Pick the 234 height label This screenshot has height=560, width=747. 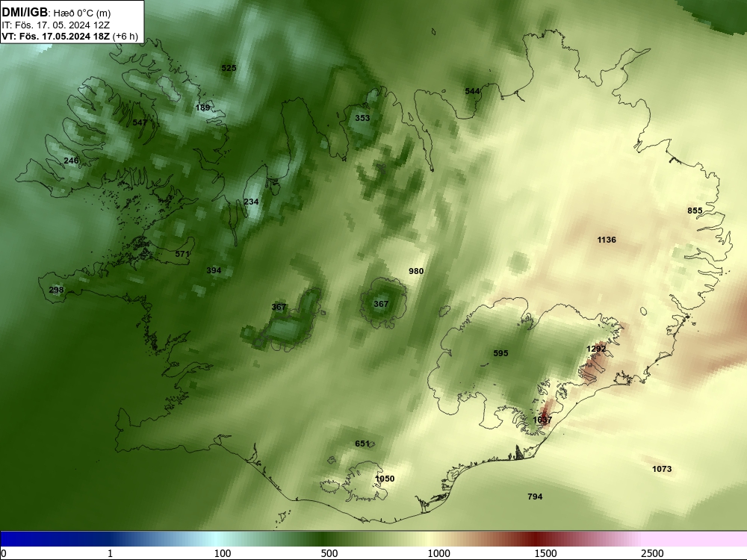point(251,202)
